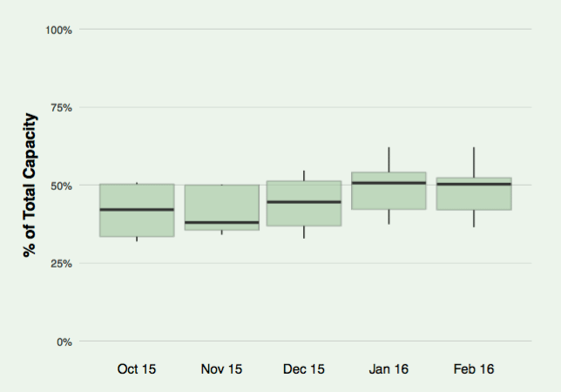Click the upper whisker of Jan 16 box
The width and height of the screenshot is (561, 392).
coord(389,159)
